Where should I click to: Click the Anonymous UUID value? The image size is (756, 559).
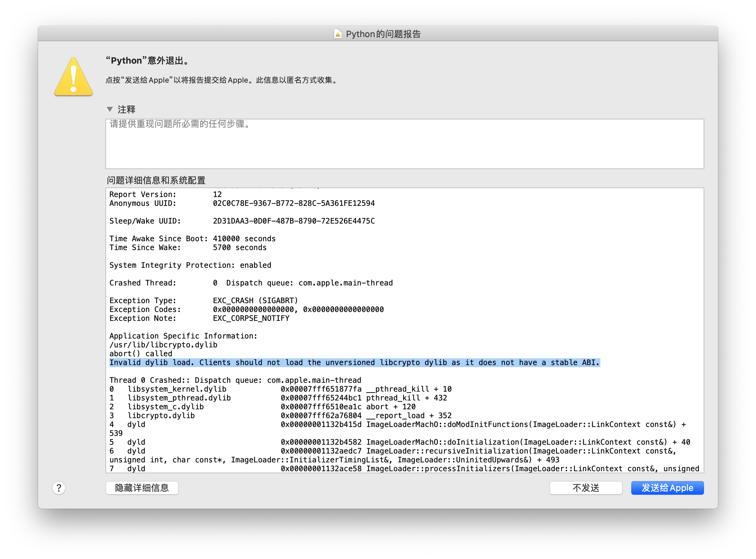click(x=294, y=203)
